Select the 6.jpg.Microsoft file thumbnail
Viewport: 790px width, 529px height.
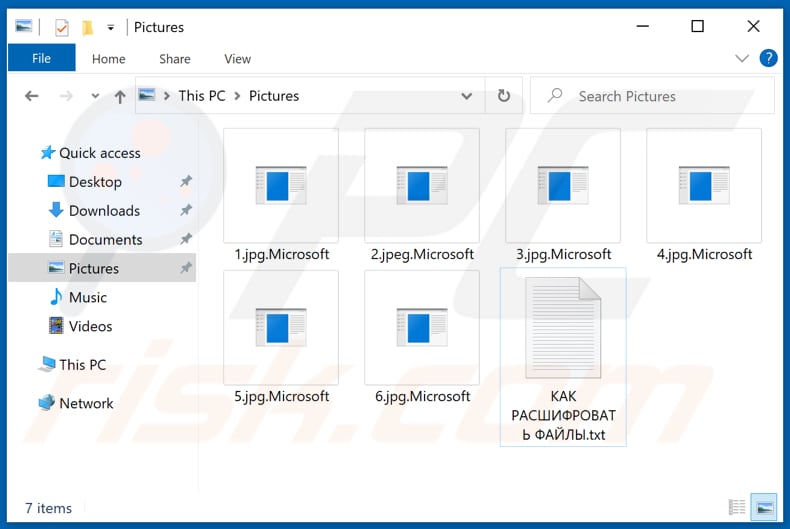tap(422, 327)
